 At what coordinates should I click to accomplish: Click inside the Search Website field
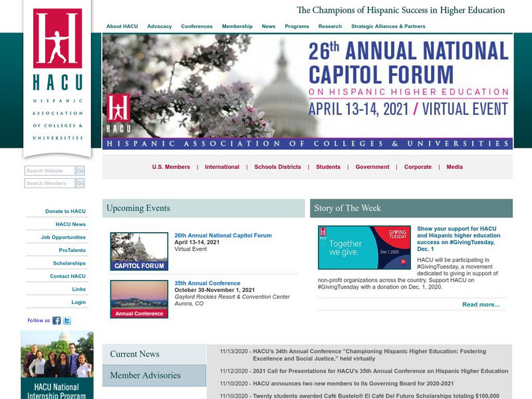(49, 171)
